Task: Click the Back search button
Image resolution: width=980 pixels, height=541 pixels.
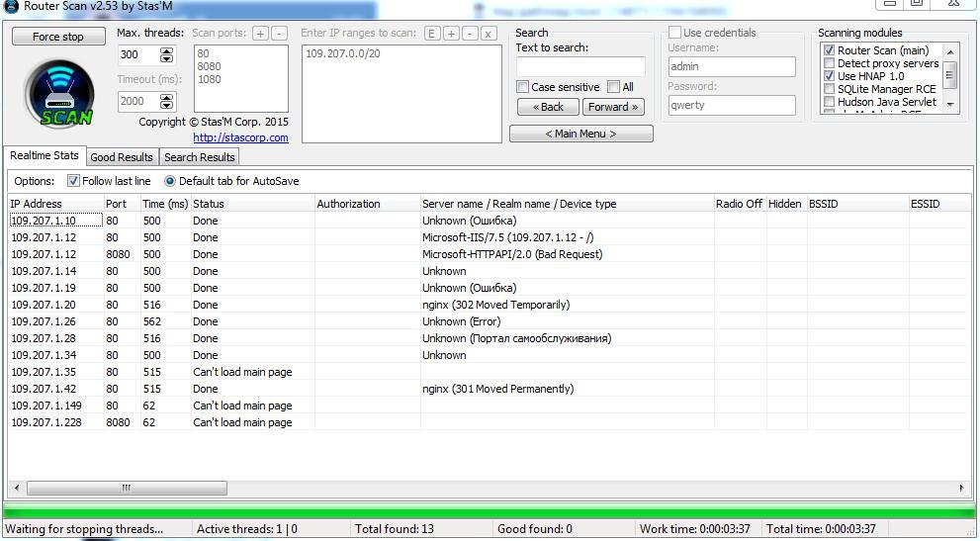Action: (548, 107)
